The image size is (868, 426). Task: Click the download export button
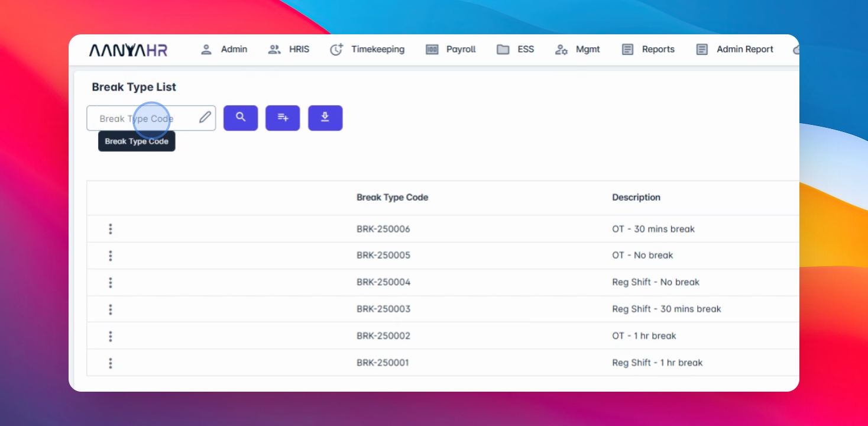click(x=325, y=118)
